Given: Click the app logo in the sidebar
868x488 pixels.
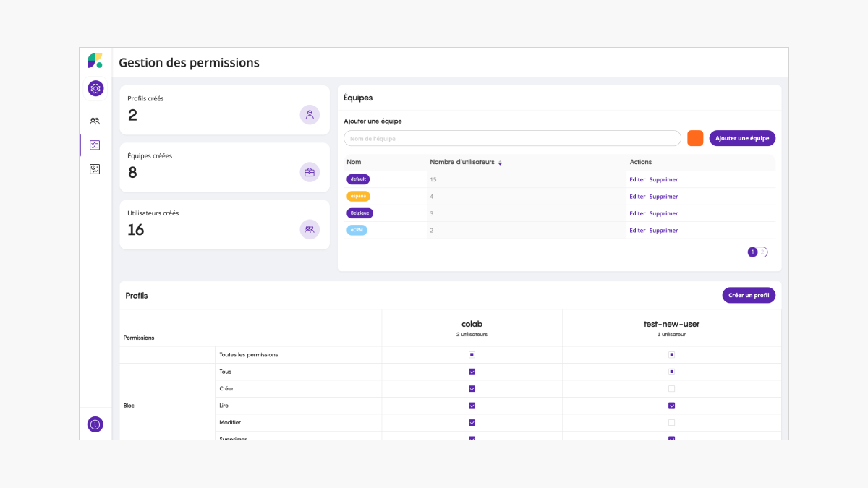Looking at the screenshot, I should click(95, 61).
